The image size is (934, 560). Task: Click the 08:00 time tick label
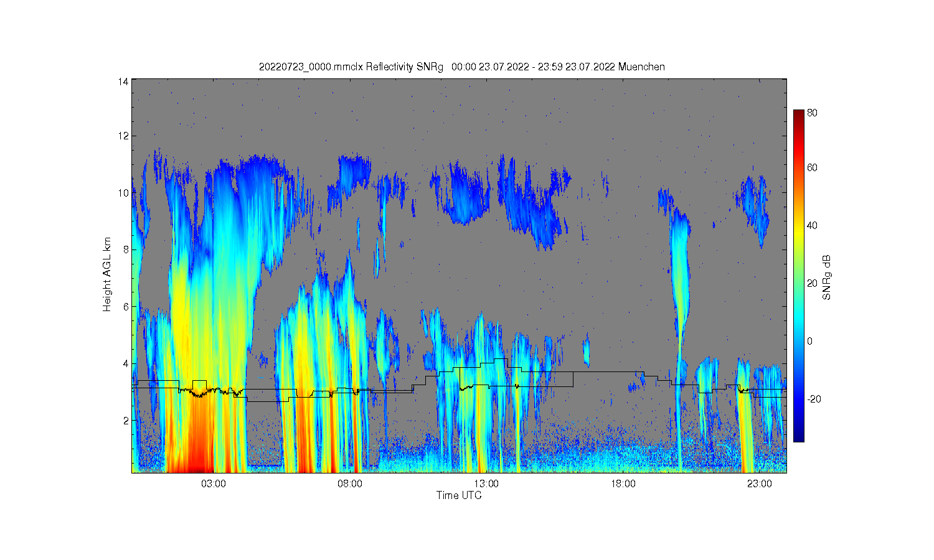[350, 484]
